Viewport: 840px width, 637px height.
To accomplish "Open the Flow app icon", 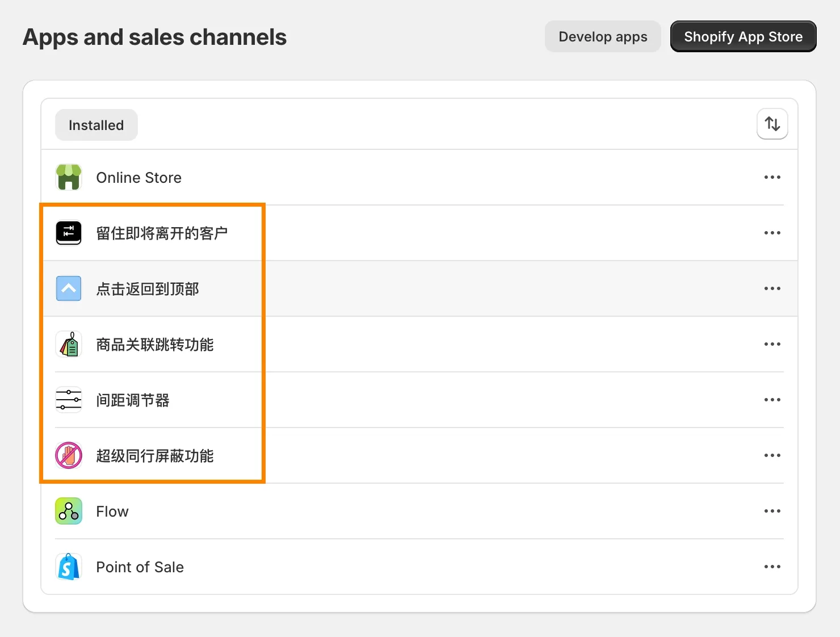I will coord(68,510).
